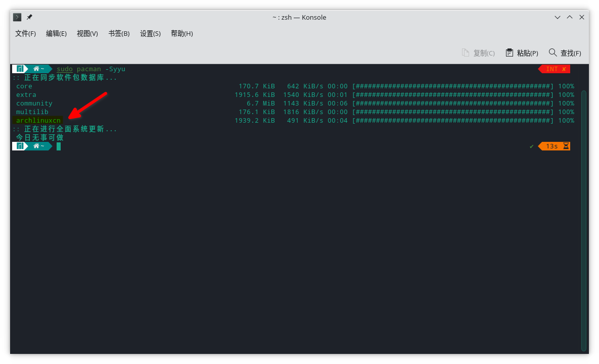
Task: Click the '6.7 MiB' size value
Action: point(260,103)
